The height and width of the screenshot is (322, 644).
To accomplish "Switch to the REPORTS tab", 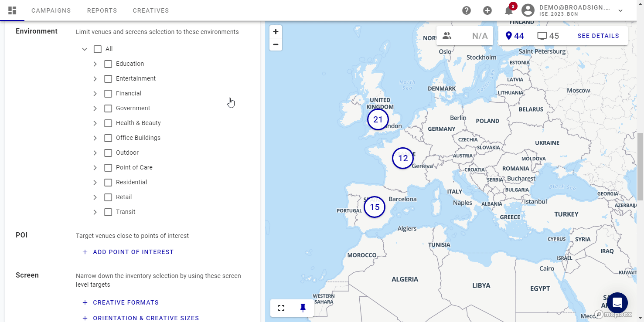I will pos(102,10).
